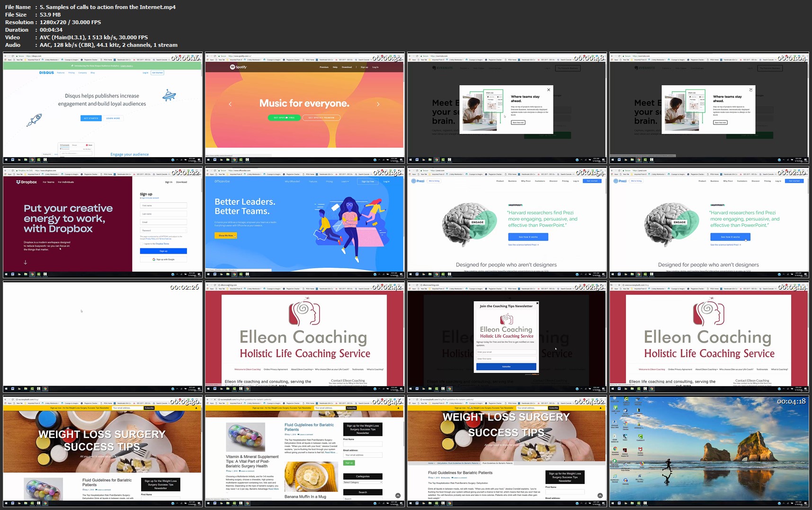Expand the About Elleon Coaching menu at 00:02:42
812x510 pixels.
(x=302, y=369)
